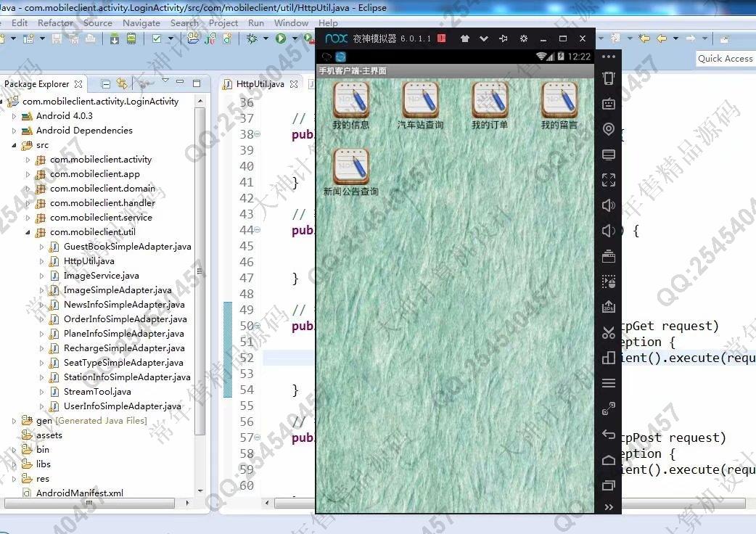
Task: Toggle fold marker on line 44
Action: (258, 231)
